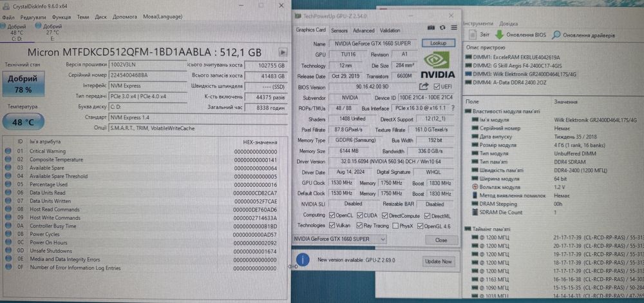Viewport: 644px width, 303px height.
Task: Click the Update Now button
Action: [438, 261]
